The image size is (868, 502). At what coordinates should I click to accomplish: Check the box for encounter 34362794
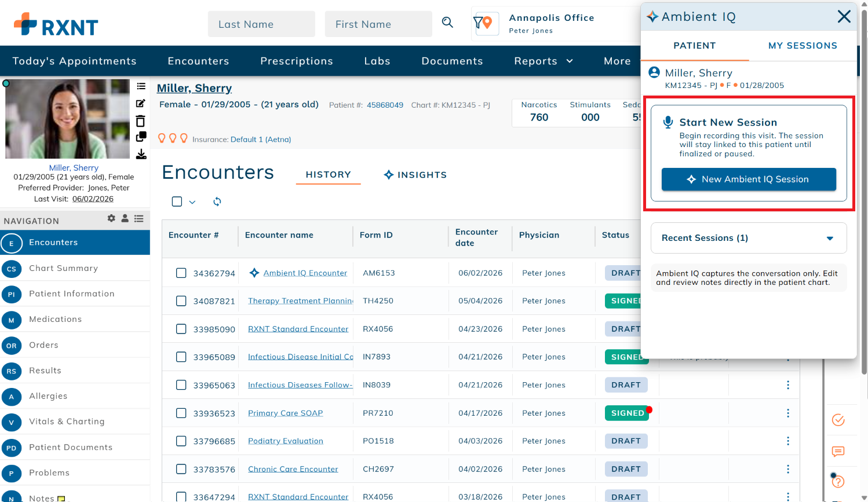click(x=181, y=273)
